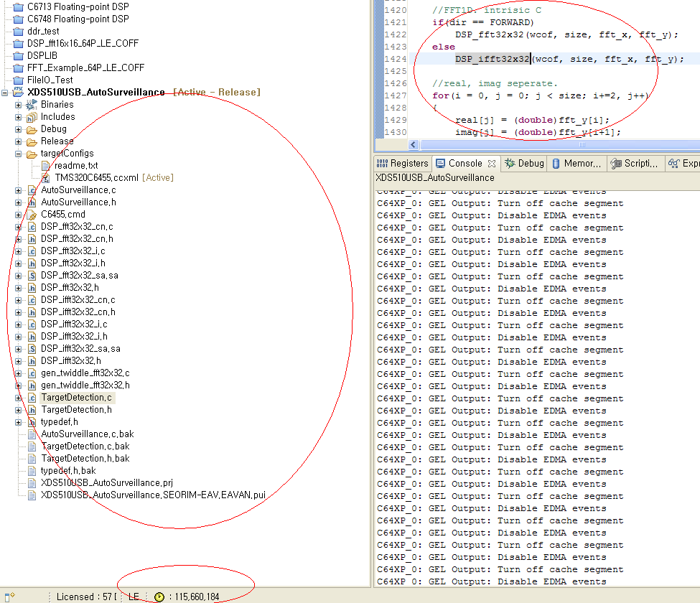Switch to the Memory tab
This screenshot has height=603, width=700.
coord(577,164)
